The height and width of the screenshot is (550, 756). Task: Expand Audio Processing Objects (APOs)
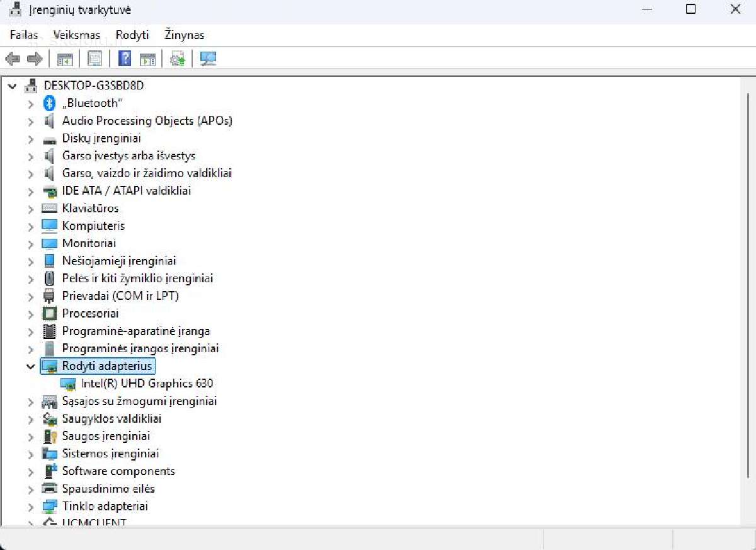pos(30,121)
